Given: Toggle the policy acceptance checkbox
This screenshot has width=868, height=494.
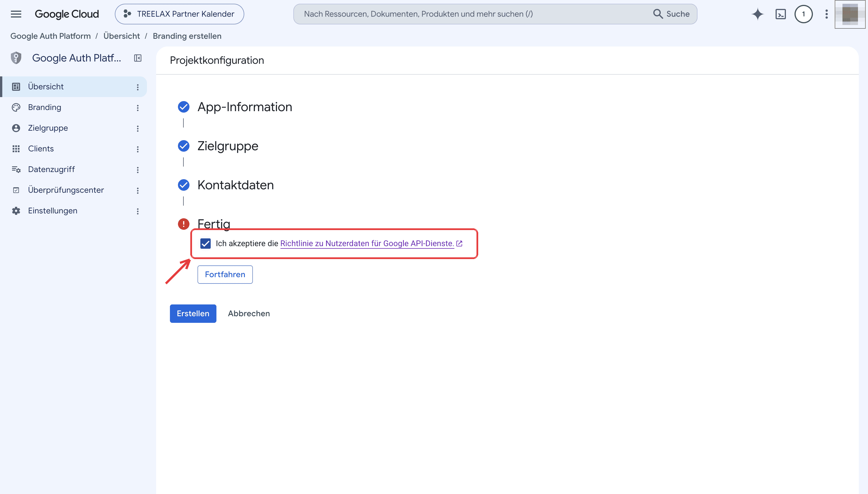Looking at the screenshot, I should pos(206,244).
